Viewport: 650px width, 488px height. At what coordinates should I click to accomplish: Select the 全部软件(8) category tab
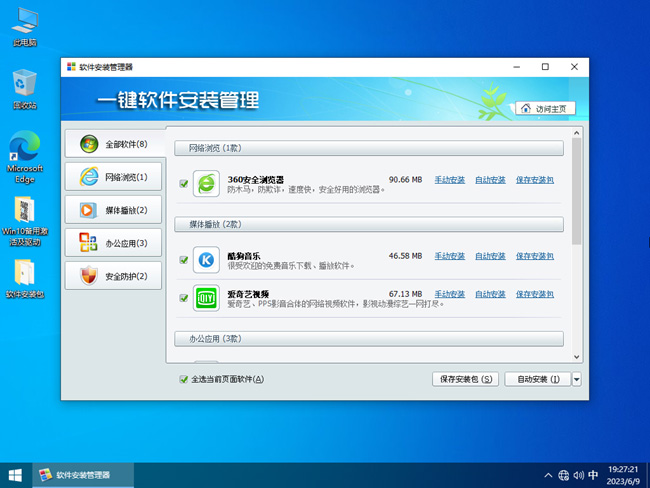point(115,144)
